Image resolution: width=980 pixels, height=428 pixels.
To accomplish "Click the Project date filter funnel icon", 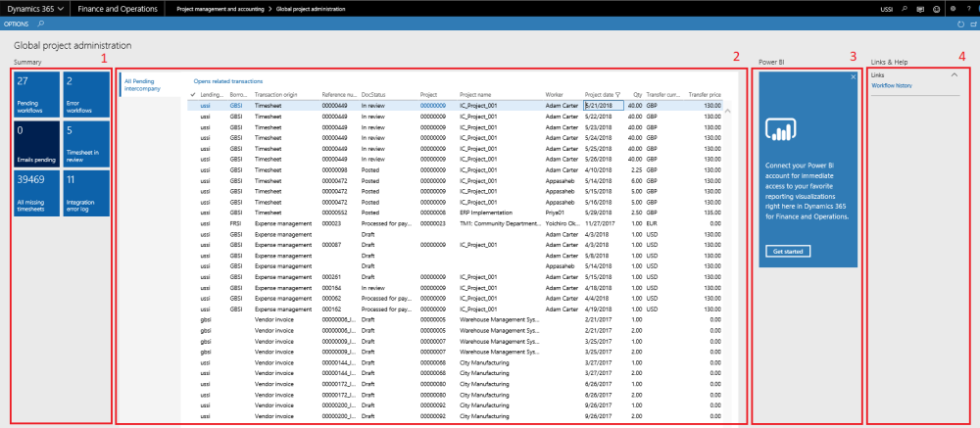I will tap(617, 95).
